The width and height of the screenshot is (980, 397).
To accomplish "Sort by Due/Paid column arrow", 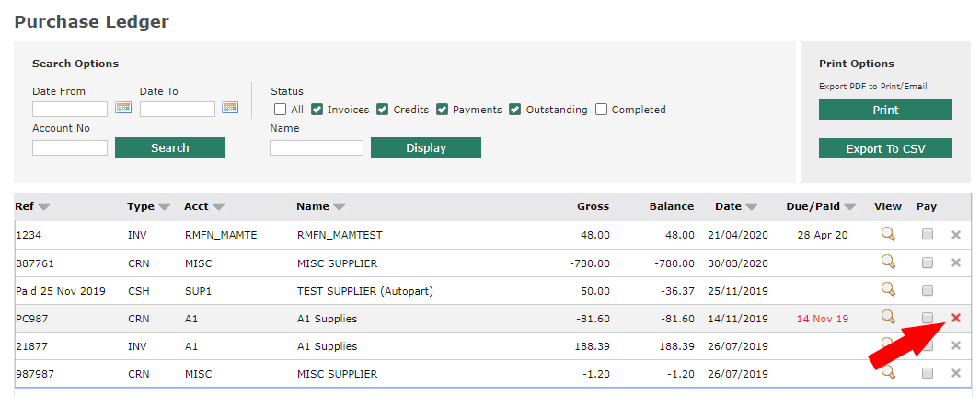I will (x=849, y=207).
